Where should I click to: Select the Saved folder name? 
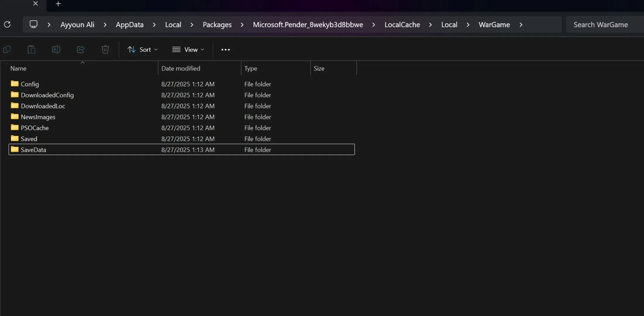(x=29, y=139)
